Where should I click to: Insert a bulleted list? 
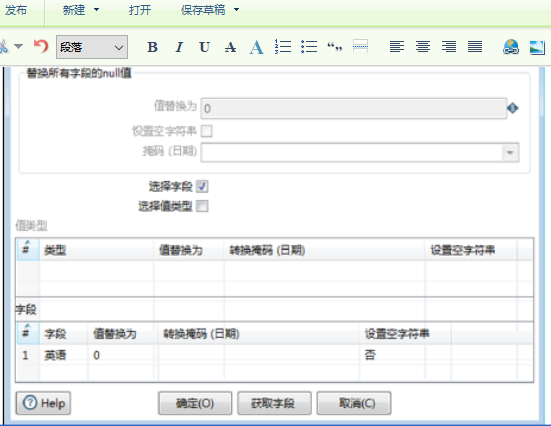pyautogui.click(x=309, y=46)
